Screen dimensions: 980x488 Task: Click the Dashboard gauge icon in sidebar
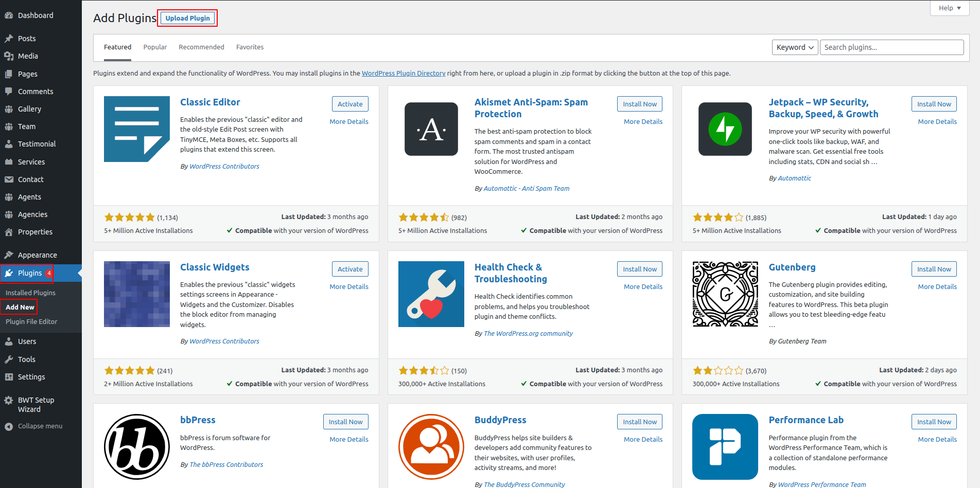coord(9,15)
